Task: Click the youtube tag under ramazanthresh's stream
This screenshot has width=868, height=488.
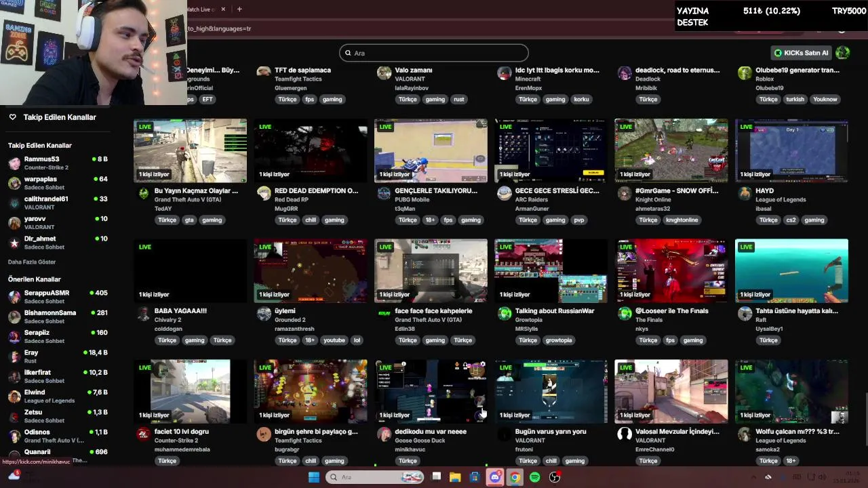Action: coord(334,340)
